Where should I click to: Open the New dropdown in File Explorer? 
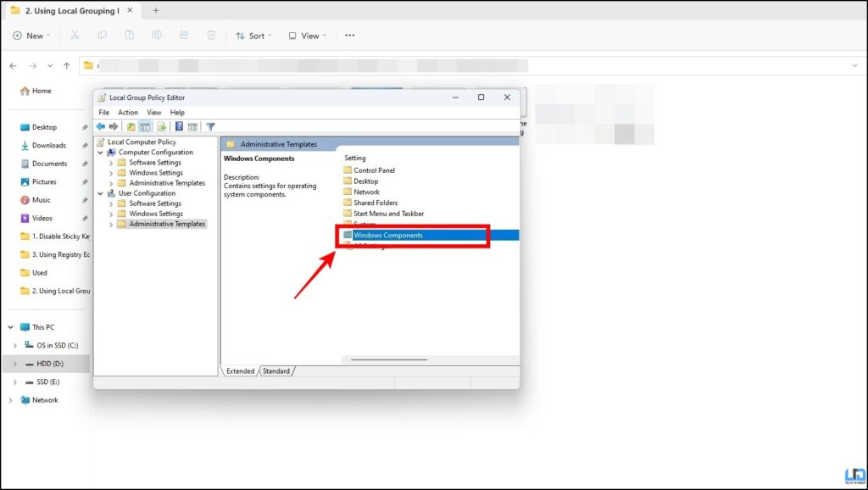pyautogui.click(x=31, y=36)
